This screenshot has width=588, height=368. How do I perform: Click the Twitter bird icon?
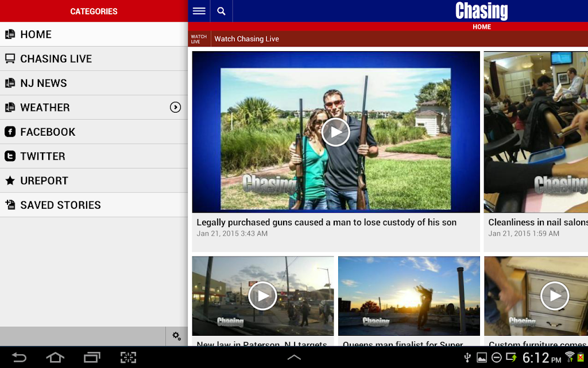click(10, 156)
